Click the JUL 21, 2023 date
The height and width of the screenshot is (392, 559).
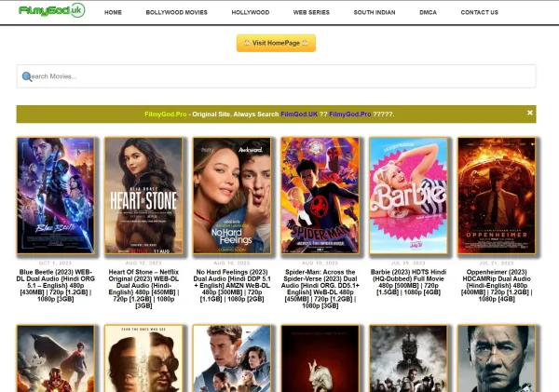(497, 263)
